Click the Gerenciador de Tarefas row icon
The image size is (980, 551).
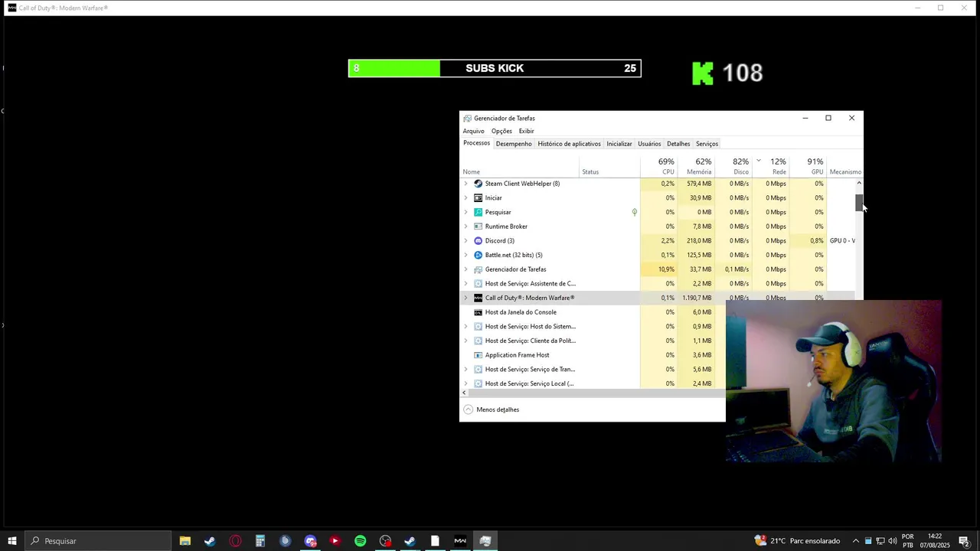coord(479,269)
